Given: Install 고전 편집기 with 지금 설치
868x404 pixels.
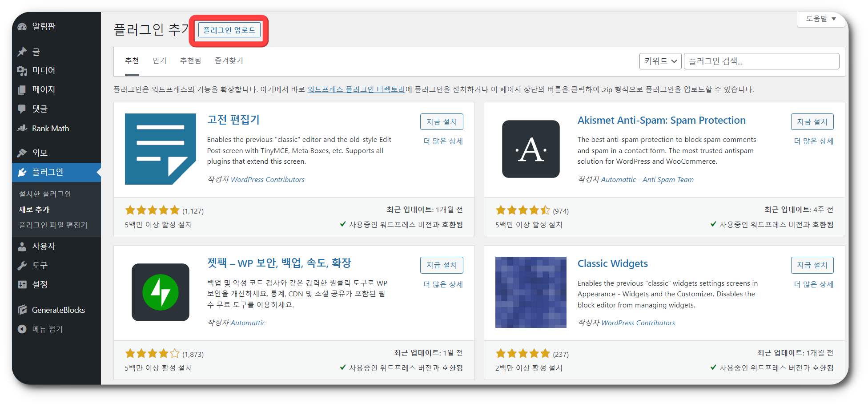Looking at the screenshot, I should [x=442, y=122].
